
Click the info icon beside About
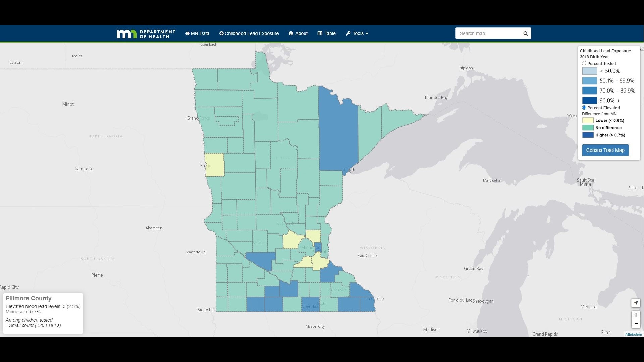pyautogui.click(x=290, y=33)
